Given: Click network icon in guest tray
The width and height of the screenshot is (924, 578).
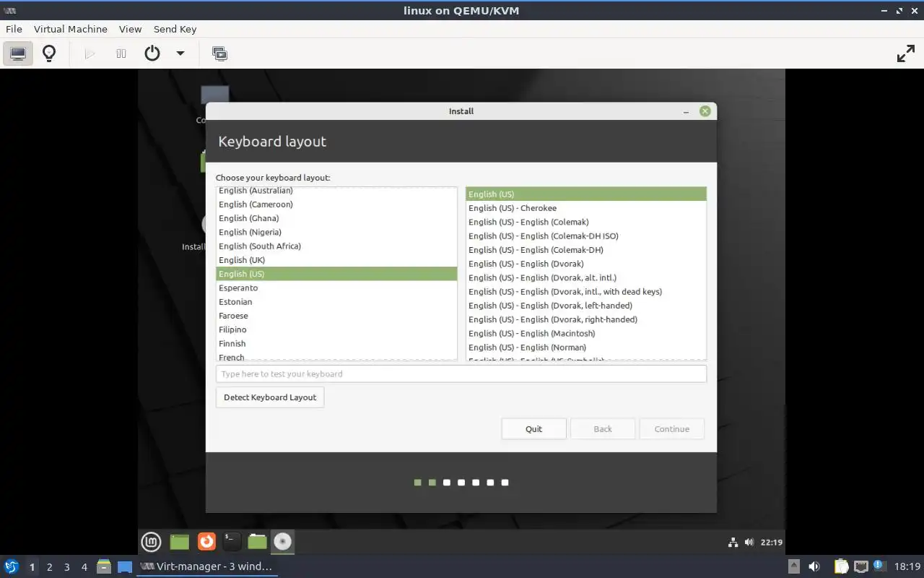Looking at the screenshot, I should click(x=733, y=542).
